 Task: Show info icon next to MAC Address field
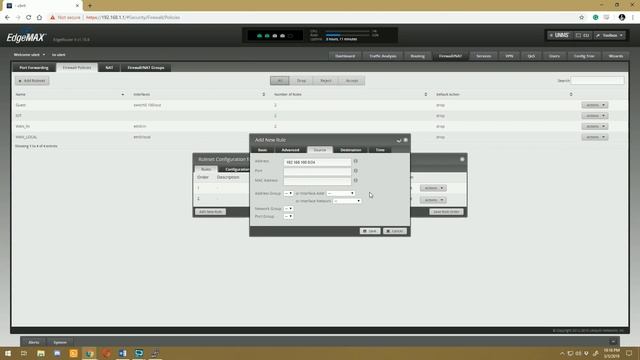pyautogui.click(x=356, y=180)
